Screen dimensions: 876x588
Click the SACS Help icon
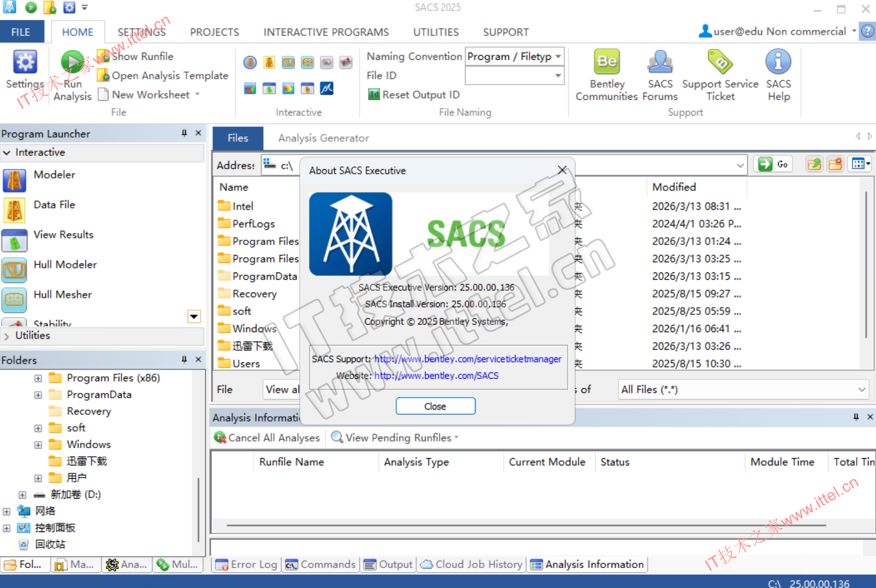(777, 63)
